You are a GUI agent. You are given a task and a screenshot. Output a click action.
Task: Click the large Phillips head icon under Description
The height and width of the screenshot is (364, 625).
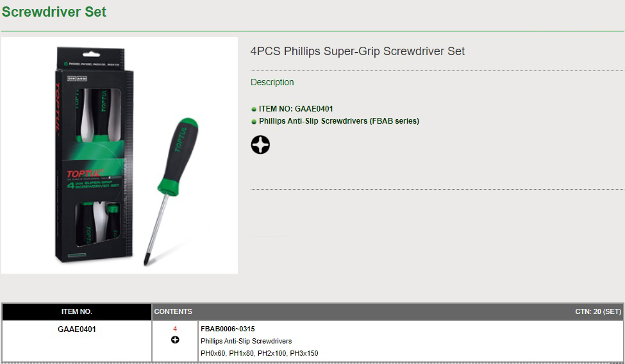260,144
